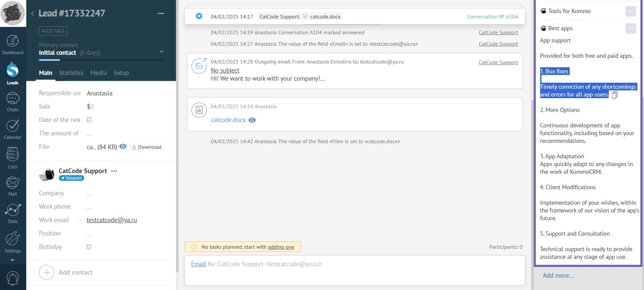This screenshot has width=644, height=290.
Task: Open the lead options three-dot menu
Action: pos(161,13)
